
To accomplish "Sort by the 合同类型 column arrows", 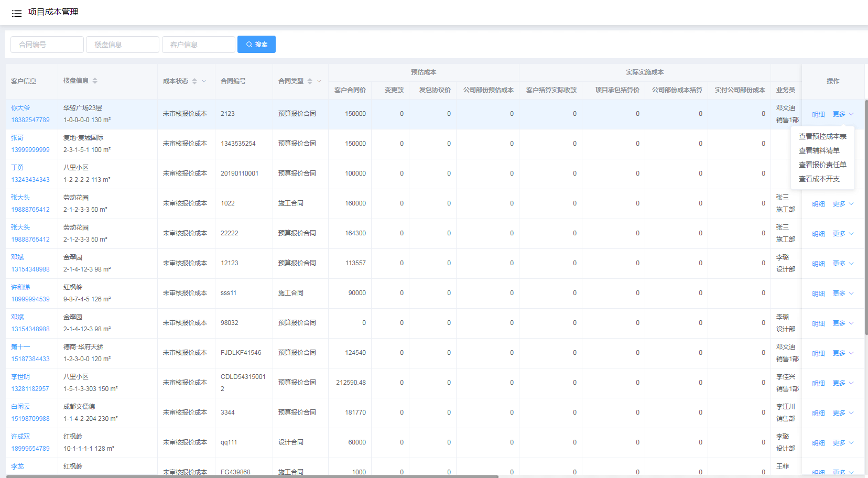I will pos(310,81).
